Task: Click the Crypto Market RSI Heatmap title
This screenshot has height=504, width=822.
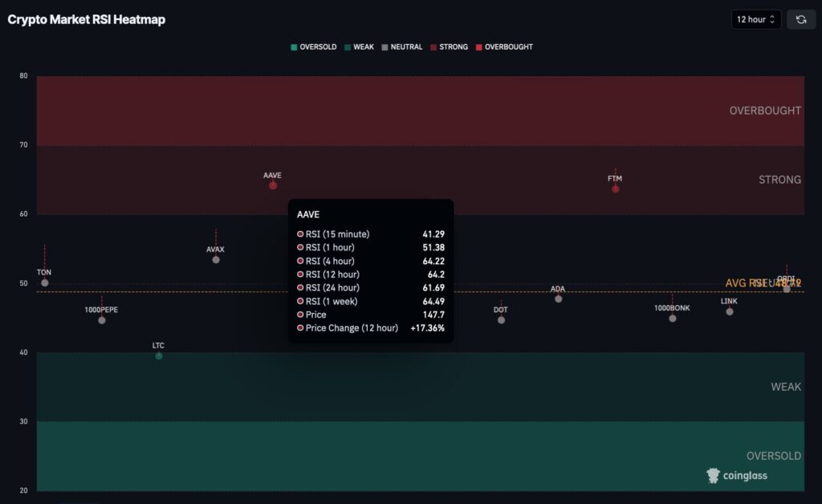Action: click(87, 19)
